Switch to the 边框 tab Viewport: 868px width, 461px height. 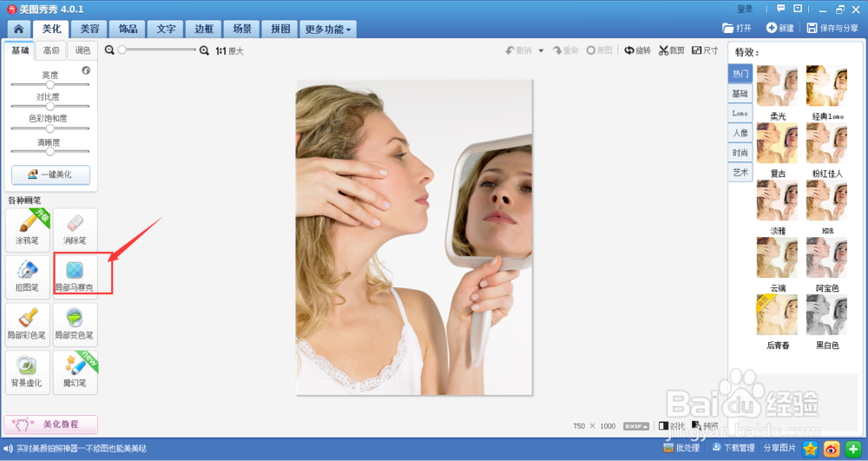click(204, 29)
